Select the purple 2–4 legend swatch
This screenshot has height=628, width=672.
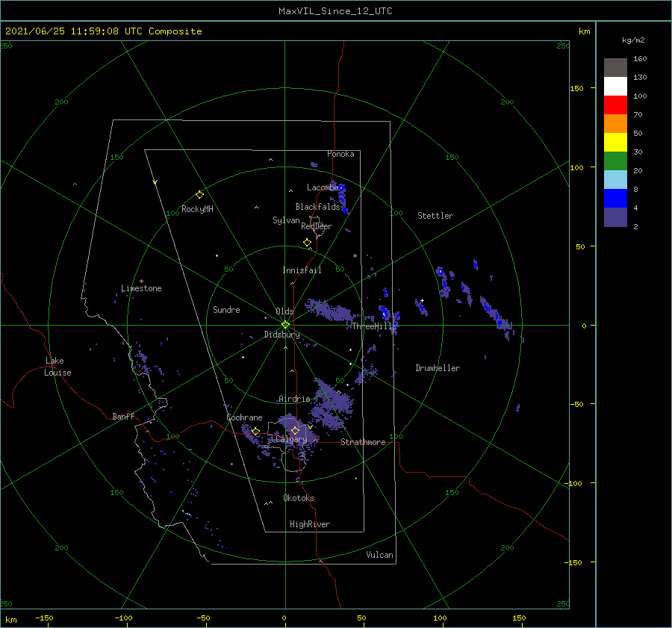click(615, 217)
